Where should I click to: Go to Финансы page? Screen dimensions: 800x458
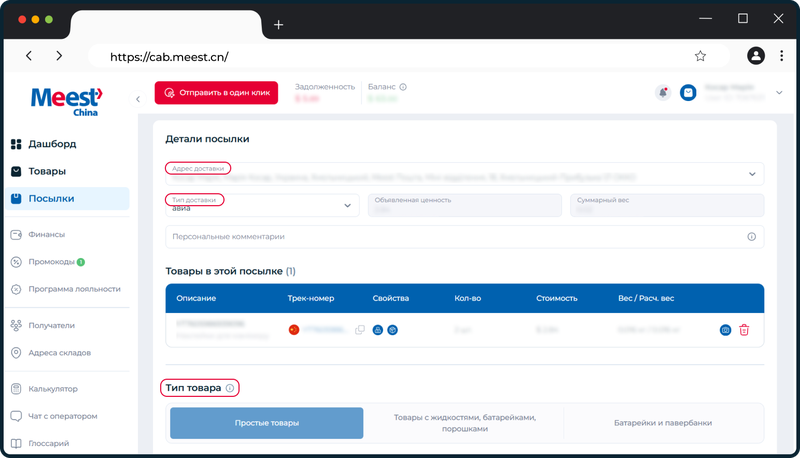pyautogui.click(x=46, y=235)
